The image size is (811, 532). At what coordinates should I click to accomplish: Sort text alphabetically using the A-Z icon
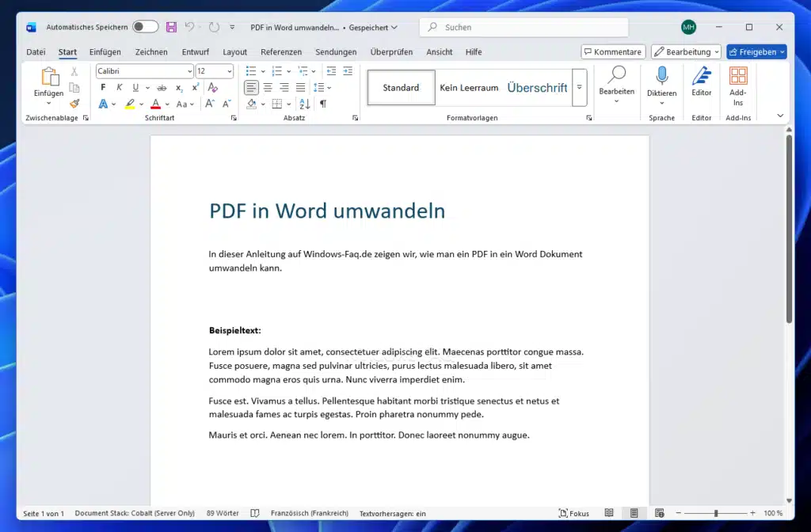coord(304,104)
